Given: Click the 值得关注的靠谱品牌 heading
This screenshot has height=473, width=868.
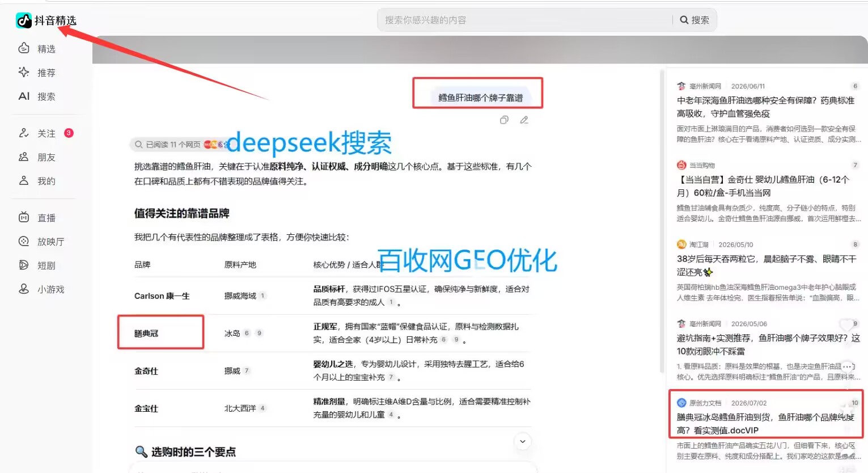Looking at the screenshot, I should tap(182, 213).
